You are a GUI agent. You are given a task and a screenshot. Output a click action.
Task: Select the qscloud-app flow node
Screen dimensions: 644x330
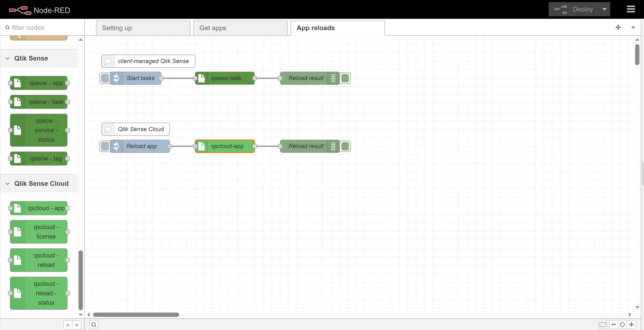(x=225, y=146)
